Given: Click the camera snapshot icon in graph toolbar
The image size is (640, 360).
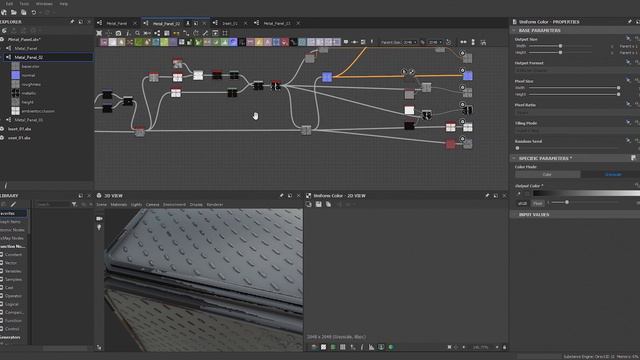Looking at the screenshot, I should [118, 33].
